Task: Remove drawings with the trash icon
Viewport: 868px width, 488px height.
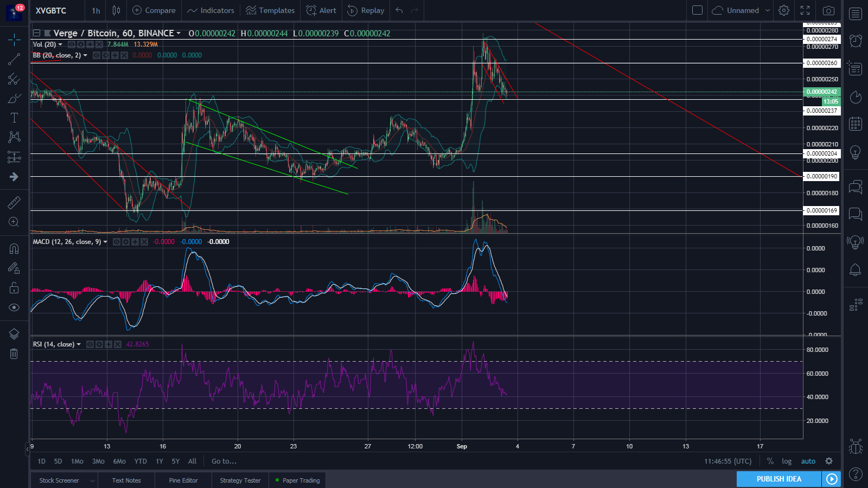Action: [14, 354]
